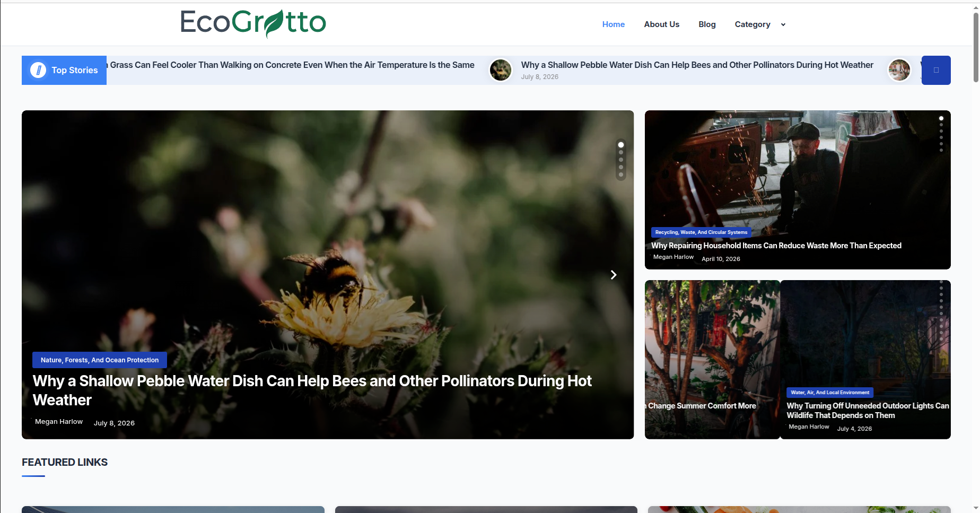Select the first dot of the main slider
Screen dimensions: 980x513
coord(621,145)
